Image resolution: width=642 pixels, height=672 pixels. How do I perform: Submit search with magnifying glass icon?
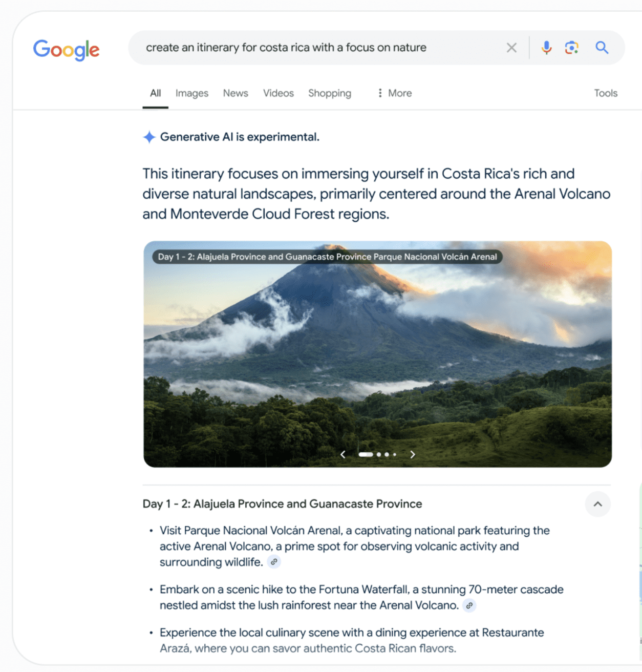(x=602, y=48)
